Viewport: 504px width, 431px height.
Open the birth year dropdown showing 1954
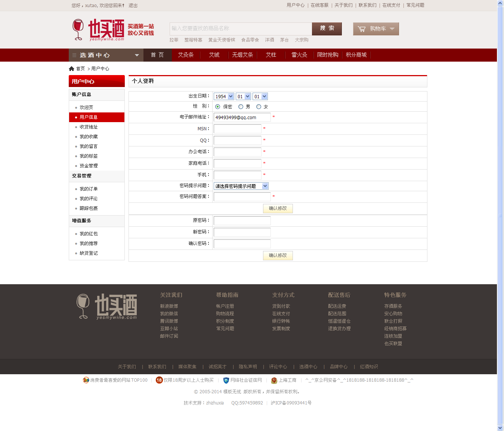click(224, 96)
